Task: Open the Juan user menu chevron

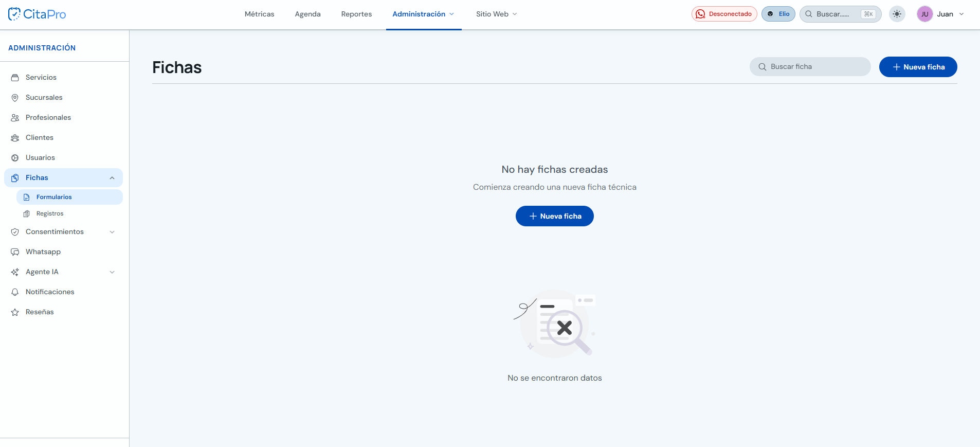Action: tap(961, 14)
